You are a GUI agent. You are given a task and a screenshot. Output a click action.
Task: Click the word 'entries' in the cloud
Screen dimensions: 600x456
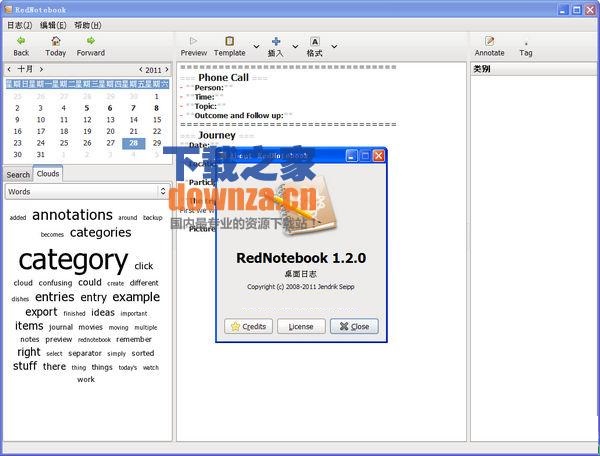click(55, 297)
